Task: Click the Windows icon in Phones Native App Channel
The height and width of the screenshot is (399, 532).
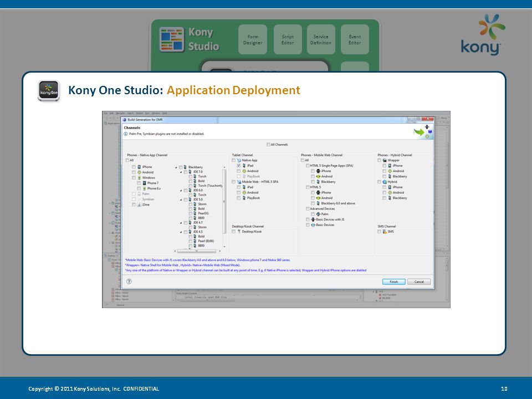Action: click(139, 178)
